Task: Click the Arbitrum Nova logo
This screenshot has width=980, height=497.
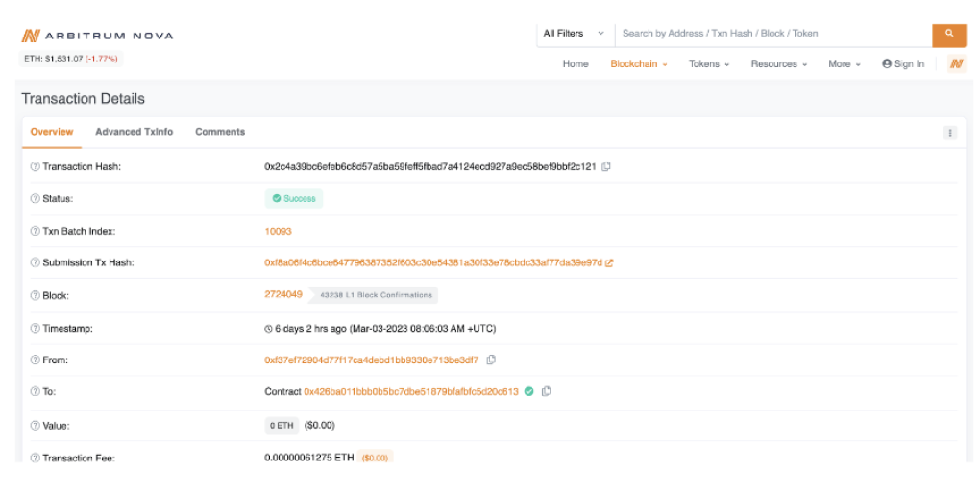Action: (x=97, y=36)
